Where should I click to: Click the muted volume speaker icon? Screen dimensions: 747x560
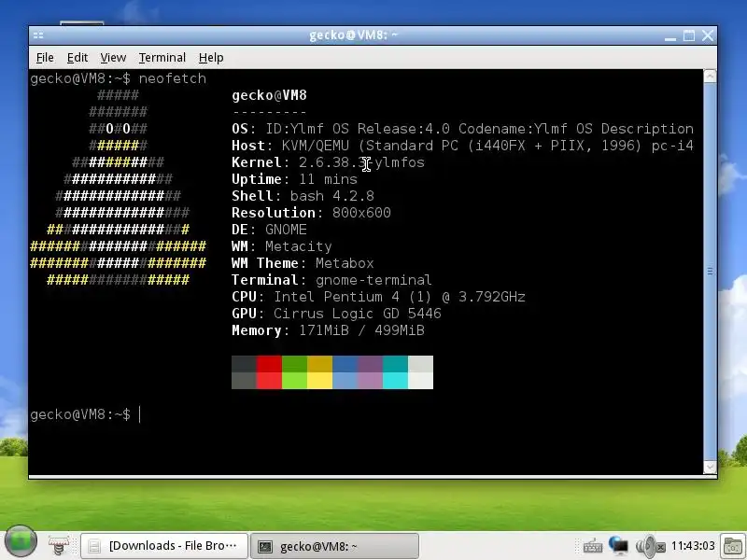(x=650, y=546)
